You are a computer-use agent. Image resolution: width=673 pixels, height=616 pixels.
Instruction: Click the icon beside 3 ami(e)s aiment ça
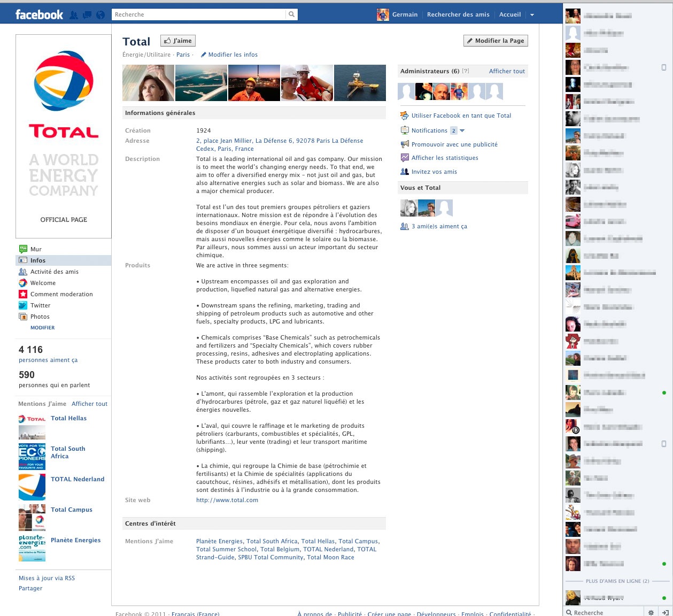coord(405,226)
